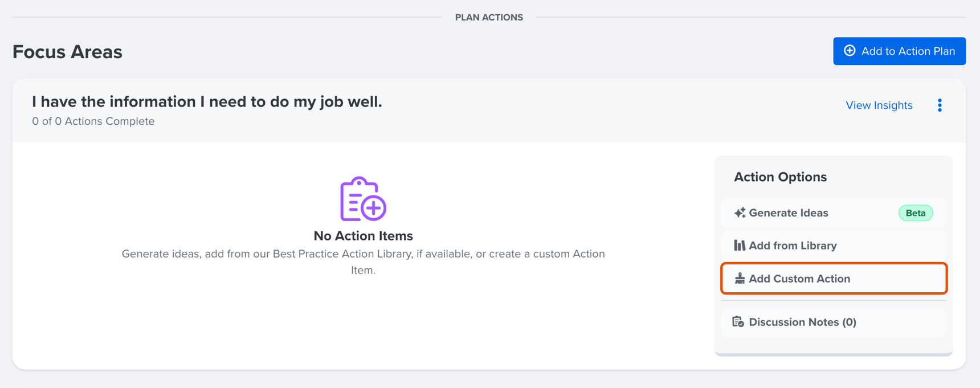Click the PLAN ACTIONS section heading

(489, 17)
